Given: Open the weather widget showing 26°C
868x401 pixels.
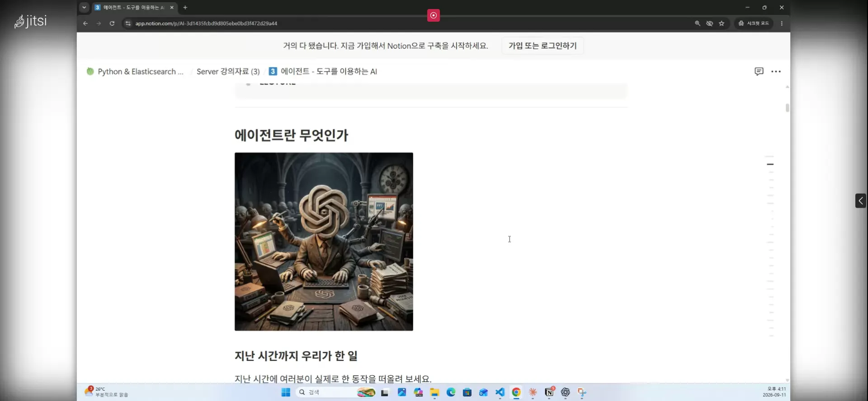Looking at the screenshot, I should pyautogui.click(x=107, y=392).
